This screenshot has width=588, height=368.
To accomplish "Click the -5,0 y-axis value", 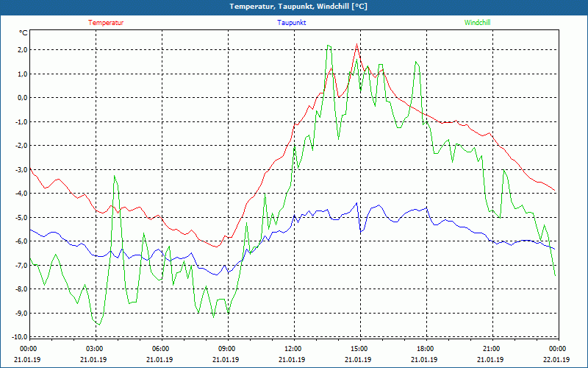I will [21, 217].
